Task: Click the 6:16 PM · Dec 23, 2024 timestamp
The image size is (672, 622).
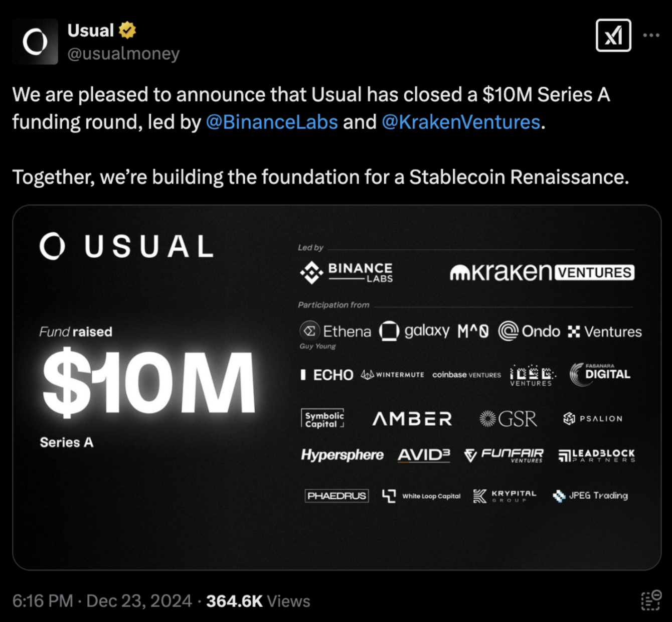Action: point(102,600)
